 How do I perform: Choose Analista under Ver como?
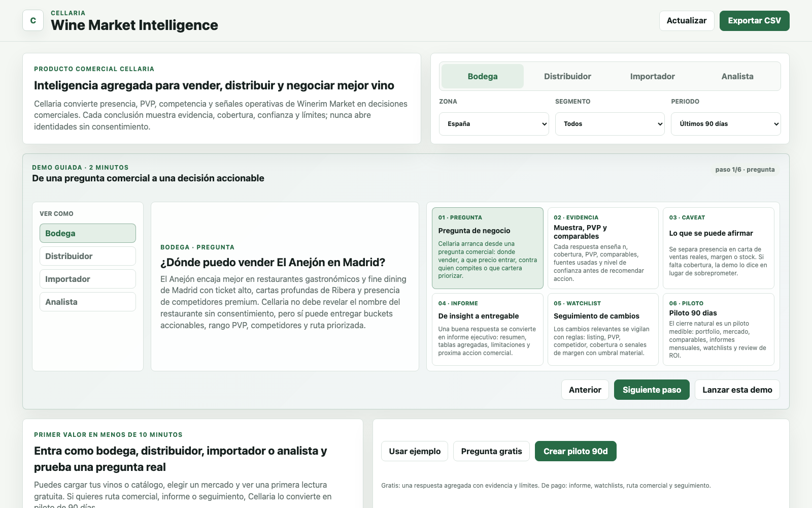88,302
